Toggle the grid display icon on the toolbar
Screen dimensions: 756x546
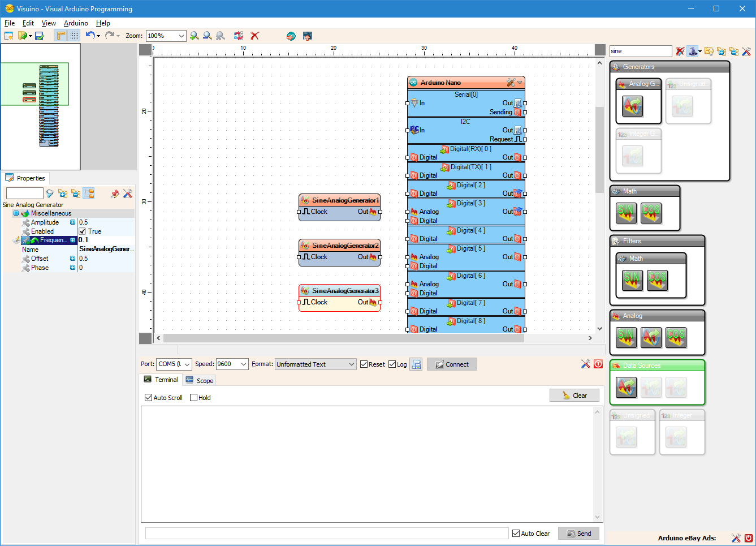point(74,35)
